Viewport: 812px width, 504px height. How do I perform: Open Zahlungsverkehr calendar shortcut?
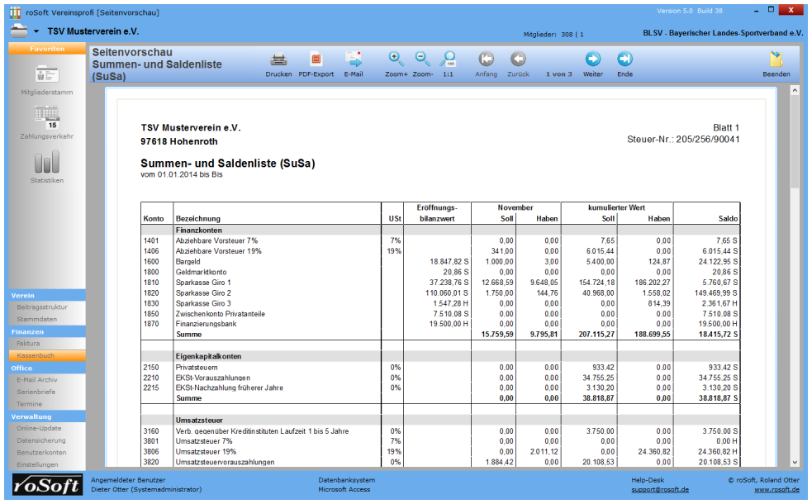(46, 118)
